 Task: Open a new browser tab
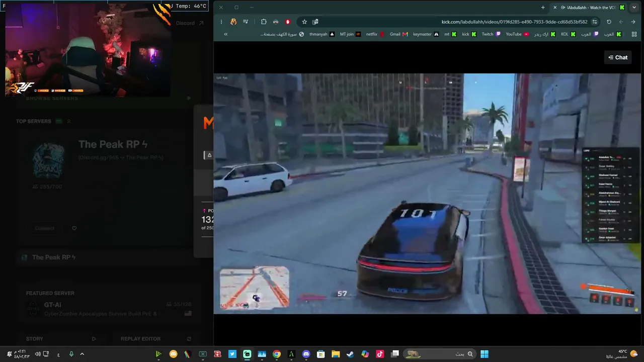click(543, 8)
